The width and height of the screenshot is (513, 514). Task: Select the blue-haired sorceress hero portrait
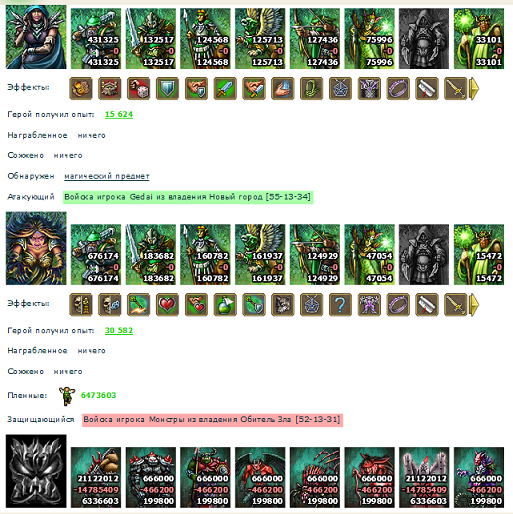[x=36, y=248]
